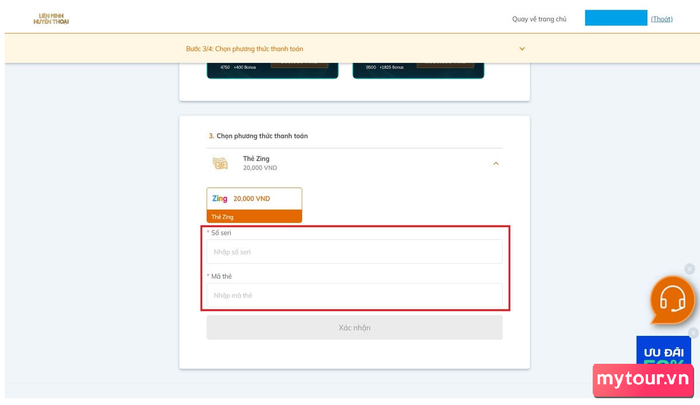Click the Thoát logout link
Viewport: 700px width, 405px height.
662,19
